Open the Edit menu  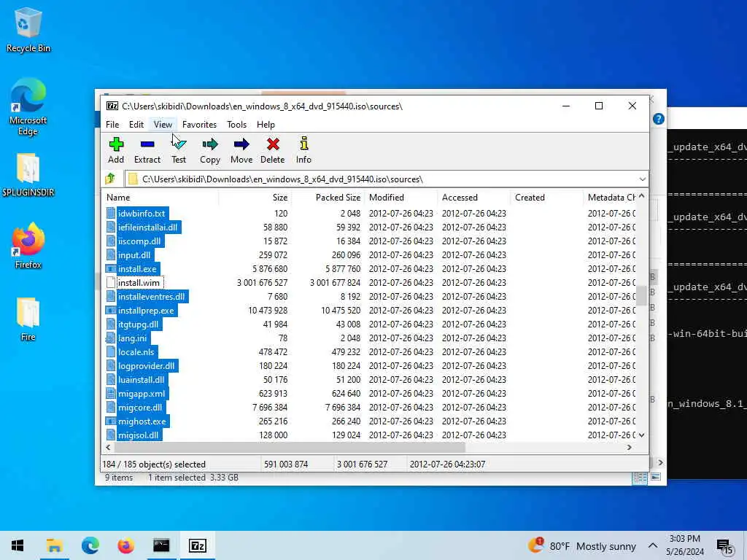(136, 124)
